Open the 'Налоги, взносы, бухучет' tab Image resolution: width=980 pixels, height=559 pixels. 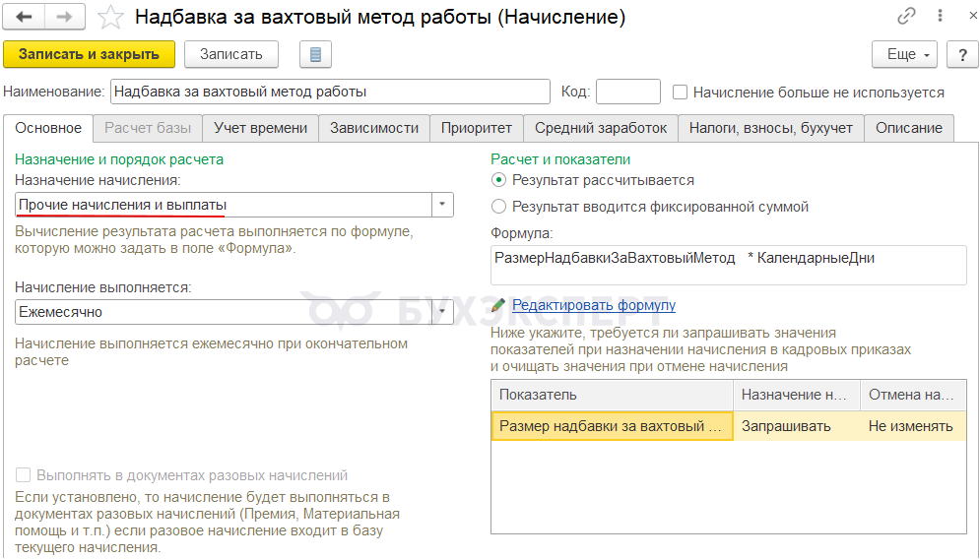point(771,128)
